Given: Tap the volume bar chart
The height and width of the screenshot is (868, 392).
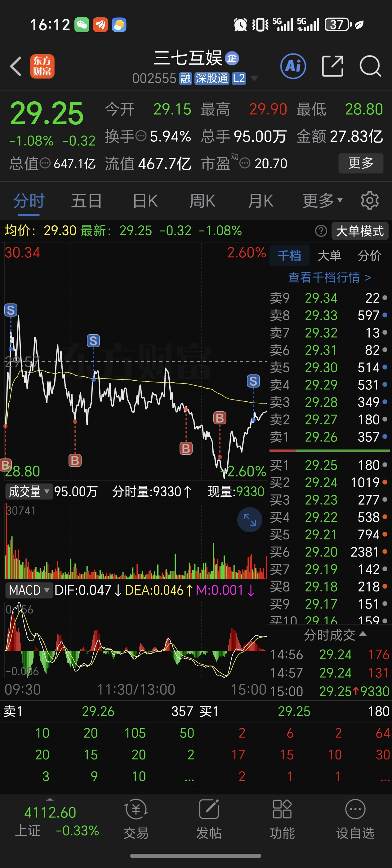Looking at the screenshot, I should pyautogui.click(x=136, y=541).
